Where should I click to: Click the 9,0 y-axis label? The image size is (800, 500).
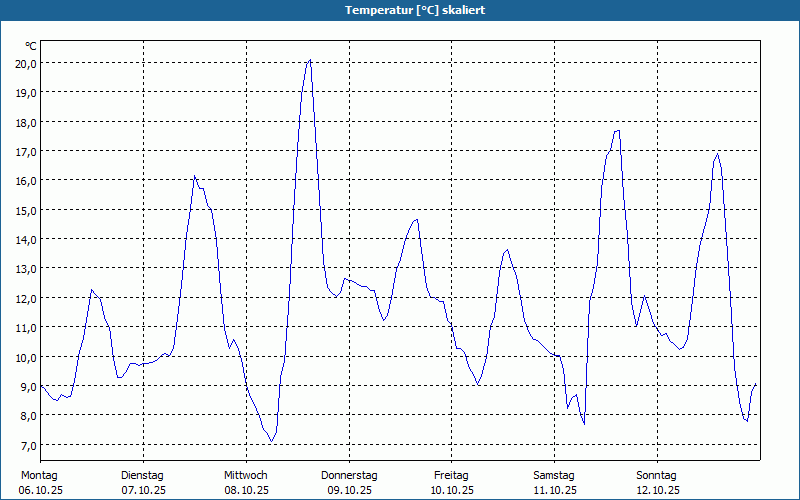coord(29,386)
